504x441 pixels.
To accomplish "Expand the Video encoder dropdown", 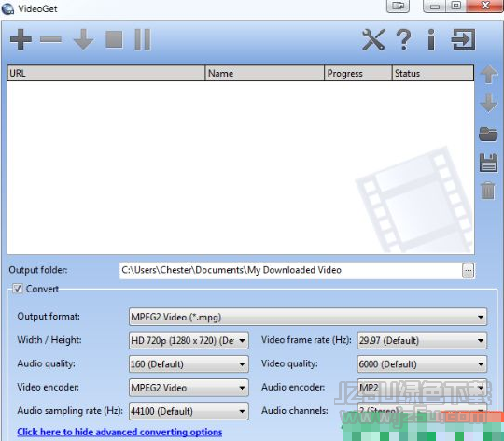I will coord(189,388).
